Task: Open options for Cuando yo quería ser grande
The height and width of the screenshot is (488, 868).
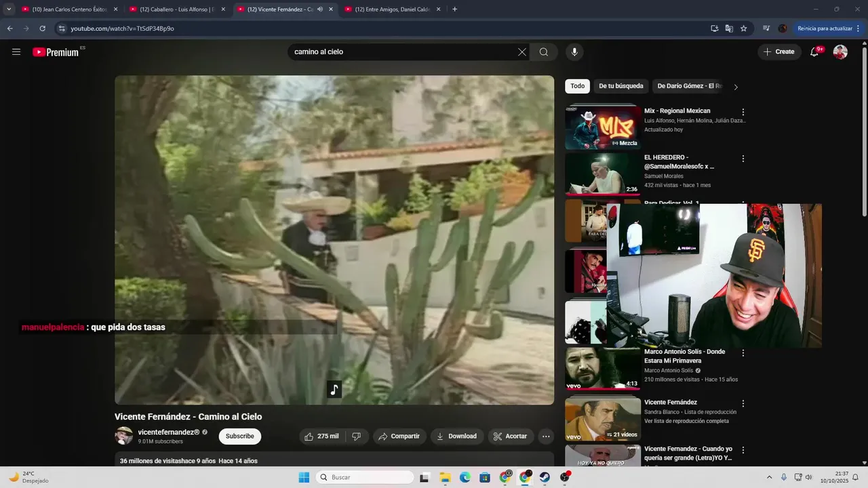Action: (743, 450)
